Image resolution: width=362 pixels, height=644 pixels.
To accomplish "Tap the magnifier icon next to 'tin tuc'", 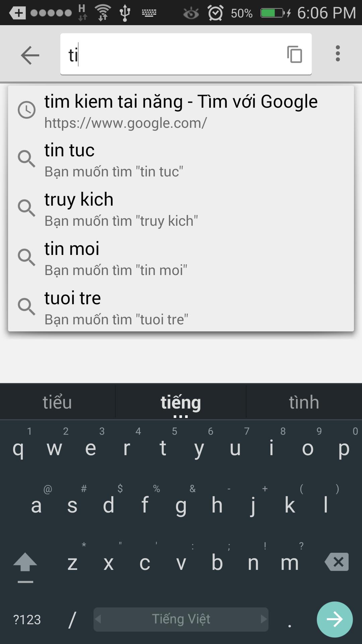I will click(x=27, y=159).
